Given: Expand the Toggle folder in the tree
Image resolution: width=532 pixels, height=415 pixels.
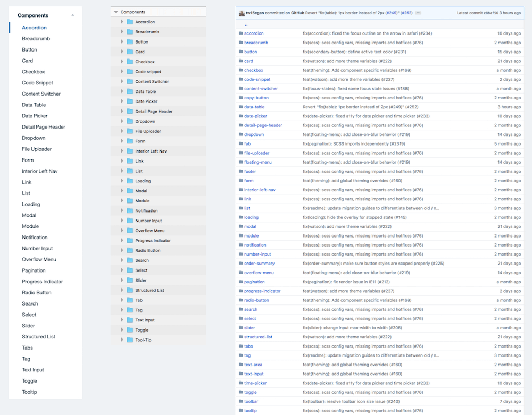Looking at the screenshot, I should (x=122, y=329).
